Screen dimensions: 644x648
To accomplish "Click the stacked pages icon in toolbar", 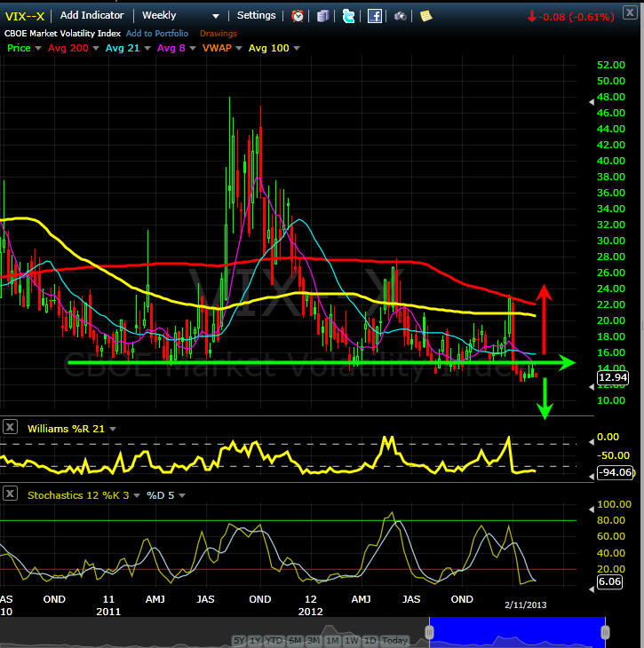I will 323,16.
